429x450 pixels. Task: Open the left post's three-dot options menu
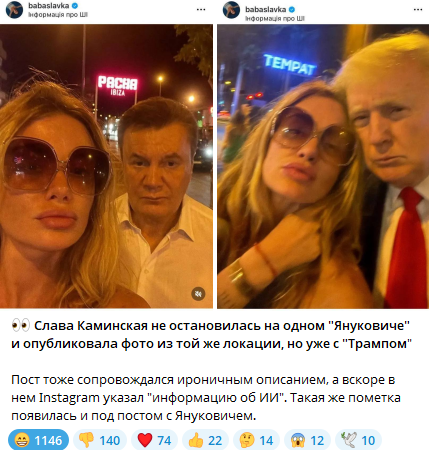(x=201, y=9)
